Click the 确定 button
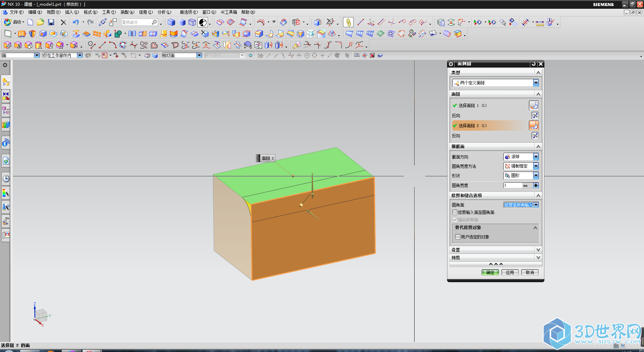The width and height of the screenshot is (644, 352). point(490,272)
